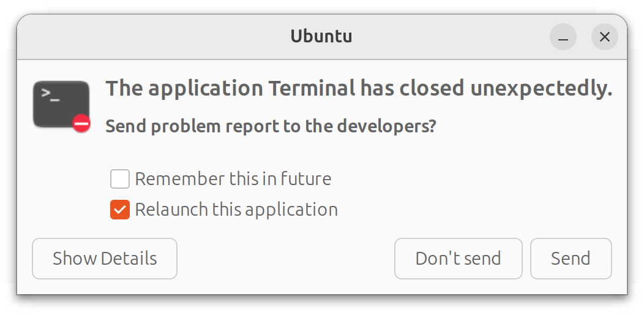The image size is (644, 315).
Task: Minimize the Ubuntu crash dialog
Action: pyautogui.click(x=563, y=37)
